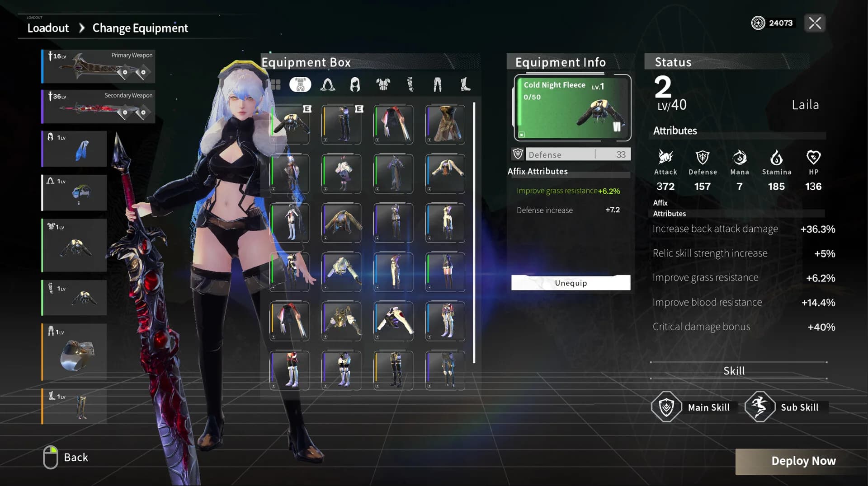The image size is (868, 486).
Task: Switch to the hood filter tab
Action: click(328, 84)
